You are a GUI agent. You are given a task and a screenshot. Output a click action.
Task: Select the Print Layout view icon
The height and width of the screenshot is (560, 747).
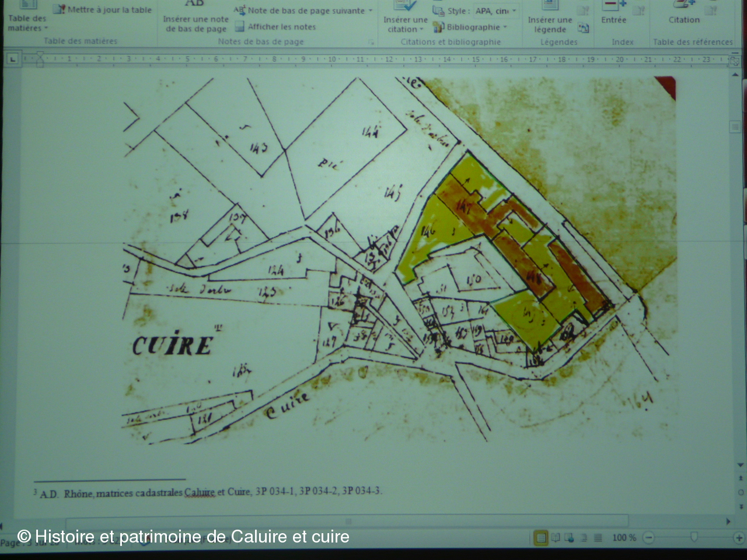[x=541, y=537]
